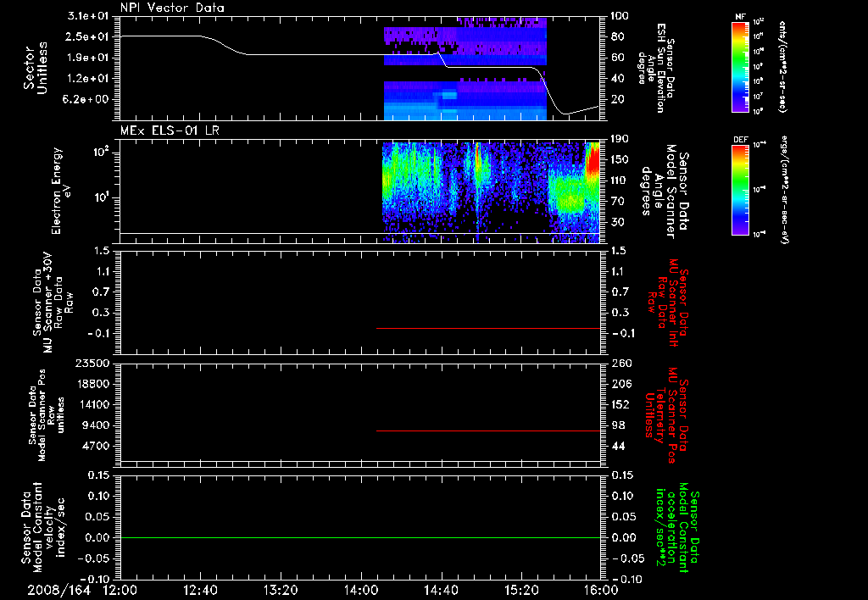Click the 1.9e+01 sector tick value
Viewport: 868px width, 600px height.
[x=88, y=58]
